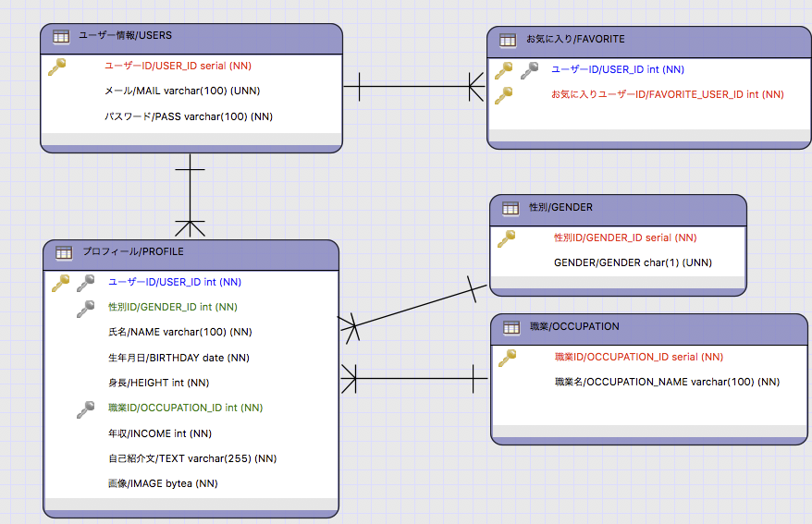Click the gray foreign key icon beside PROFILE GENDER_ID
812x524 pixels.
86,307
